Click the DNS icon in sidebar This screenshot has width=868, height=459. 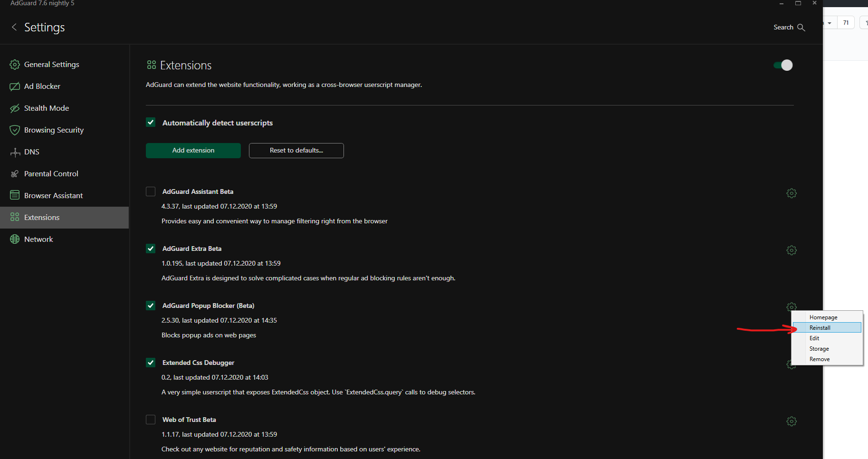click(15, 152)
